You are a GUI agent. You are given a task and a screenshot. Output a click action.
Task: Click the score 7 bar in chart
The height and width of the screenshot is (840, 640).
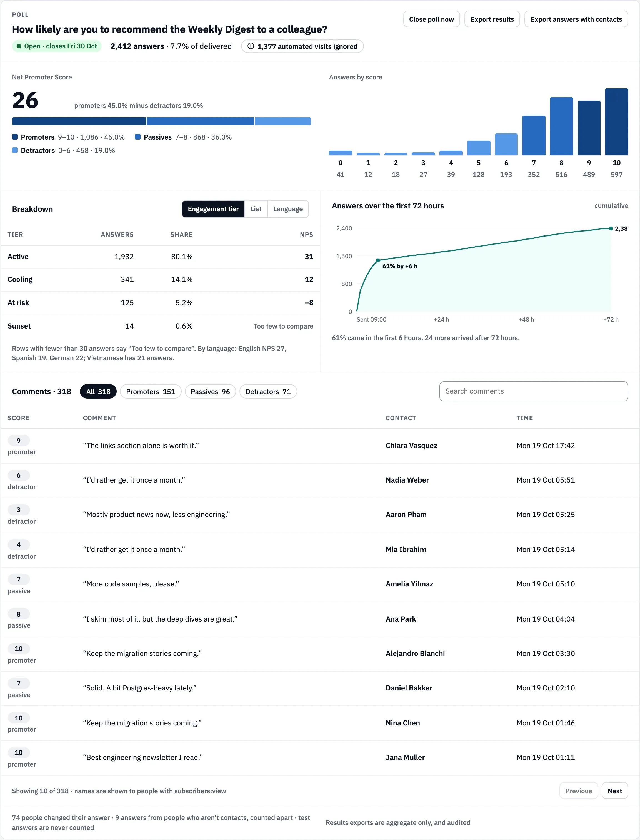click(x=534, y=135)
